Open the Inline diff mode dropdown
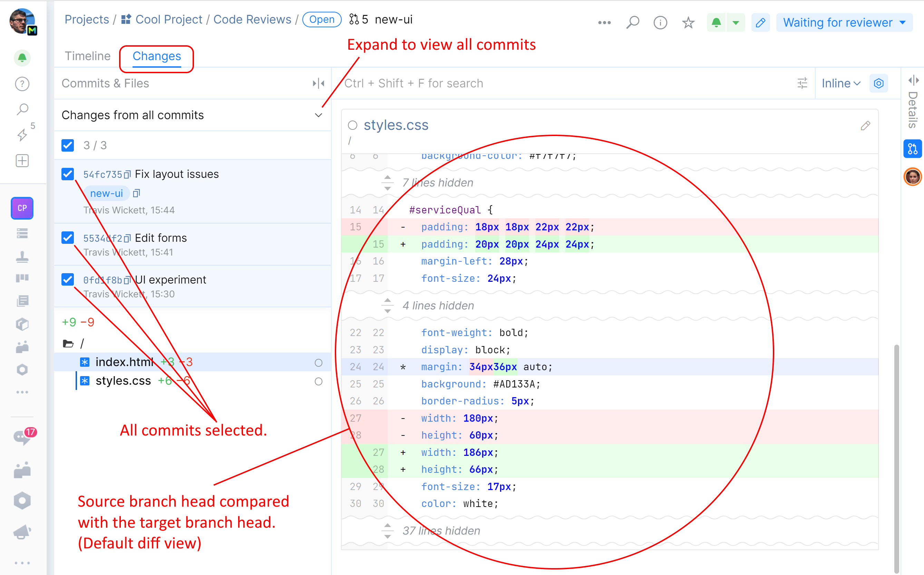The image size is (924, 575). point(840,83)
